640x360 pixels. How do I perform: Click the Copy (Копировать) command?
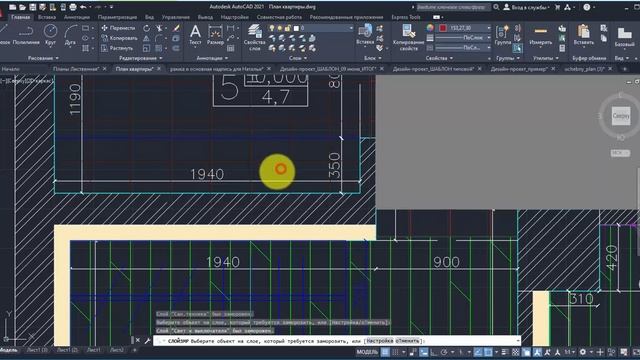coord(120,38)
